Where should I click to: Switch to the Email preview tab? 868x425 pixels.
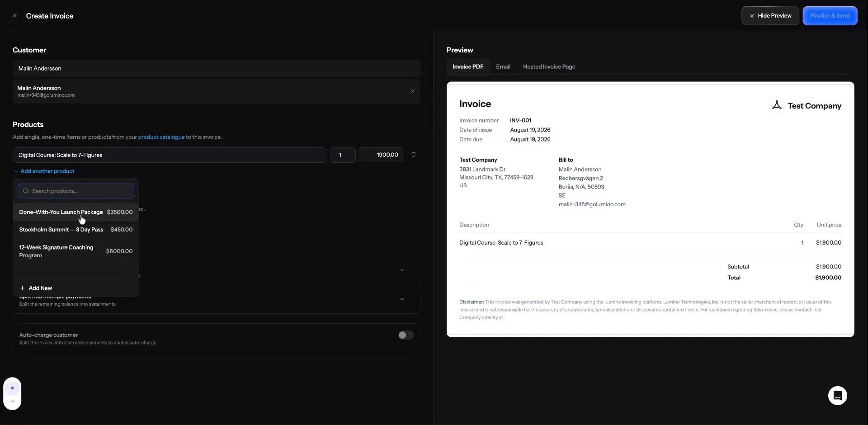click(503, 66)
